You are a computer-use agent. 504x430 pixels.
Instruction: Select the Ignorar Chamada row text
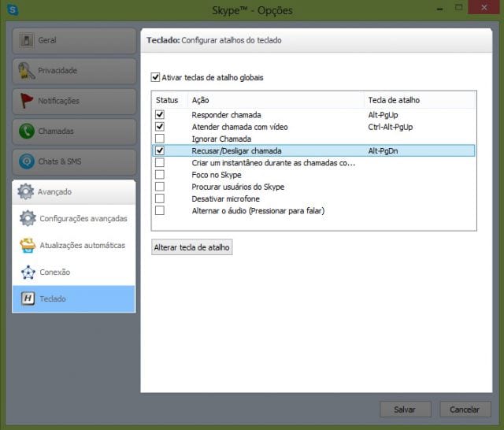221,139
